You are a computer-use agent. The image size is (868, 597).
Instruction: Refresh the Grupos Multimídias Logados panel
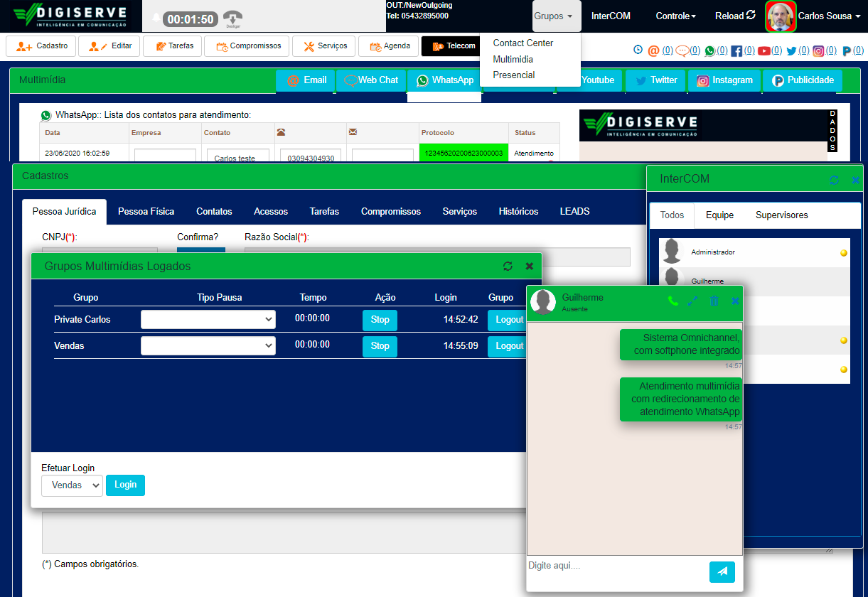click(508, 267)
